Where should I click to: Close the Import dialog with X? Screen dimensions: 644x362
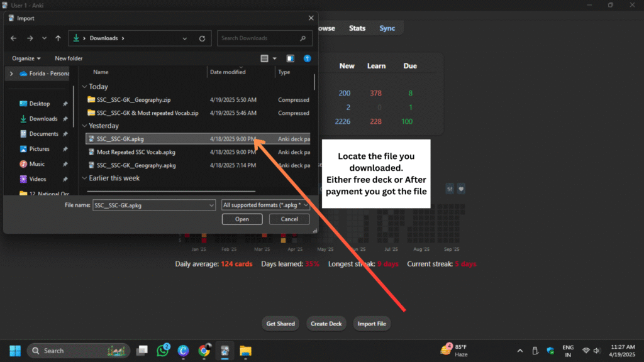pos(311,18)
